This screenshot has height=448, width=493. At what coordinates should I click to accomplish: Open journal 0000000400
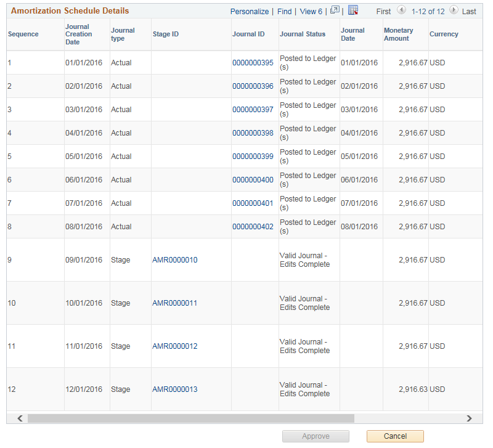[x=253, y=180]
